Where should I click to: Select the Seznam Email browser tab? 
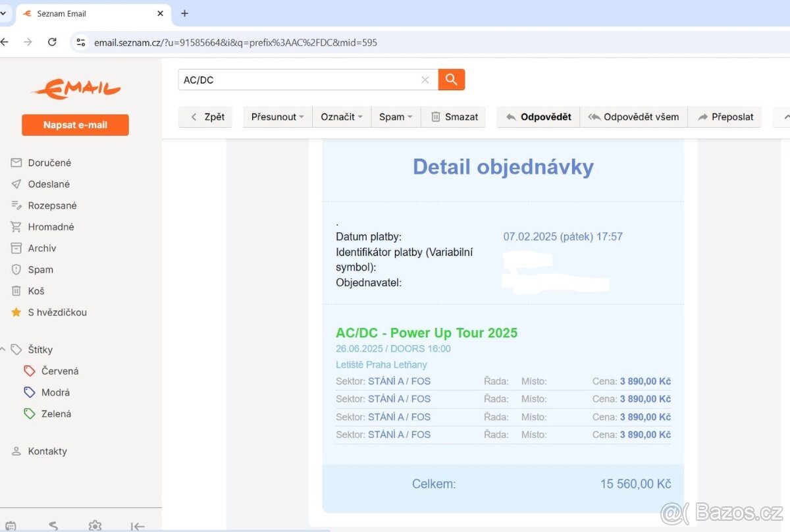click(92, 13)
